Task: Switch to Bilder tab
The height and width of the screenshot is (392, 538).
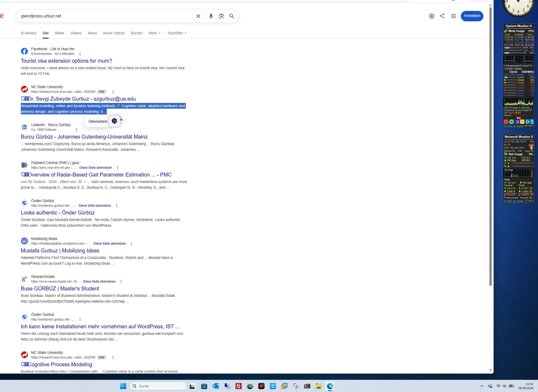Action: pyautogui.click(x=60, y=33)
